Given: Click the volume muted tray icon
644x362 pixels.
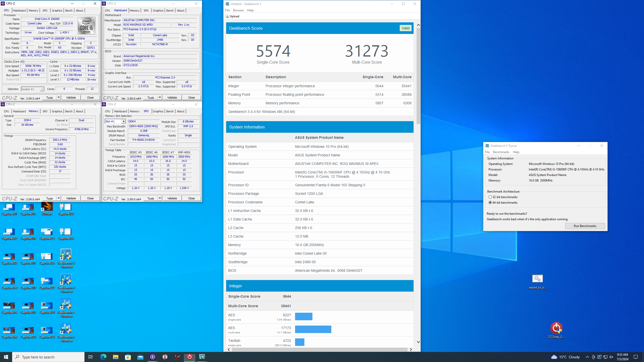Looking at the screenshot, I should (x=611, y=357).
